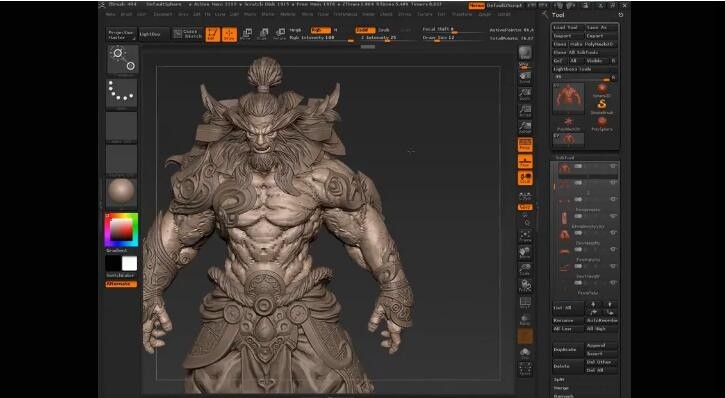This screenshot has height=398, width=725.
Task: Toggle Solo mode
Action: click(x=525, y=353)
